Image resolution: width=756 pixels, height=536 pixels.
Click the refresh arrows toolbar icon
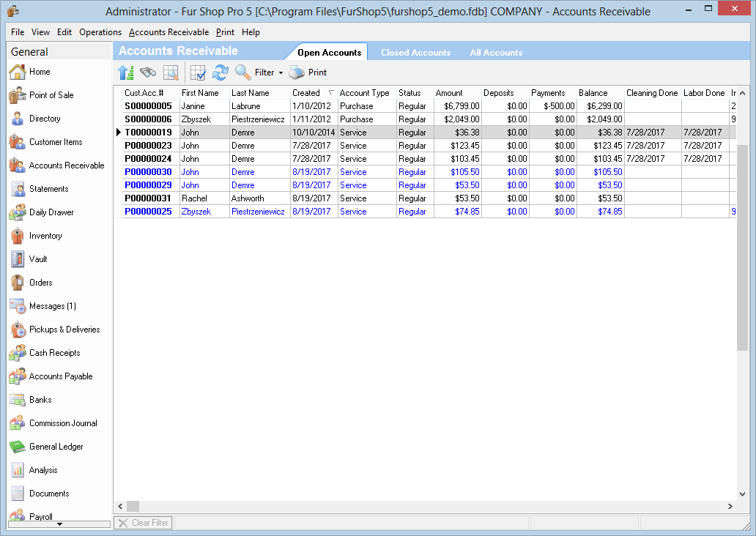pos(220,72)
